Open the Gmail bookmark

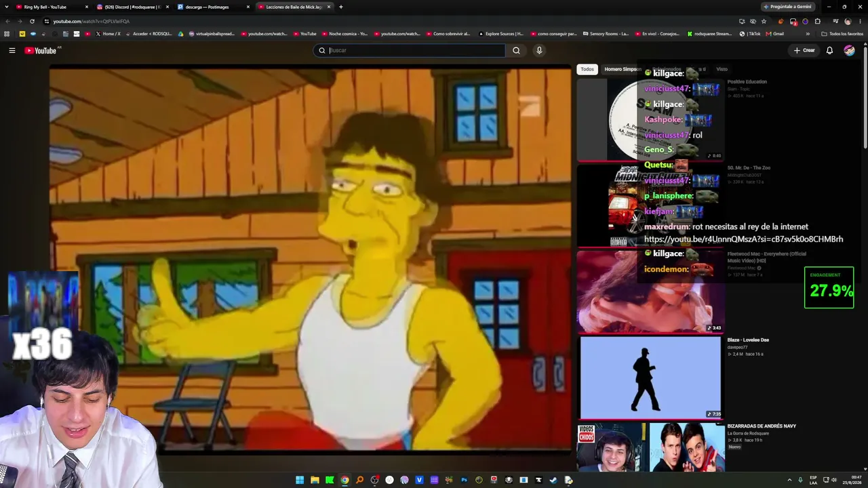coord(775,34)
